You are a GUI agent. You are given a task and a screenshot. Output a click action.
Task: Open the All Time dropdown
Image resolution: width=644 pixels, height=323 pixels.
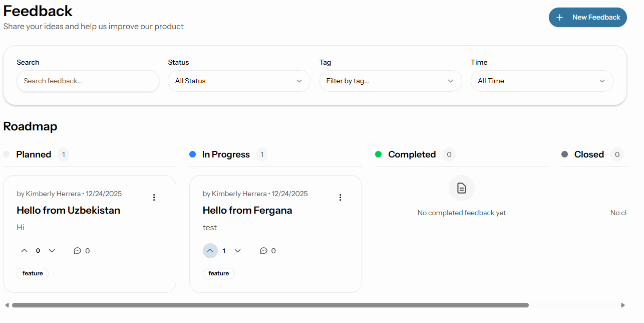(x=542, y=81)
